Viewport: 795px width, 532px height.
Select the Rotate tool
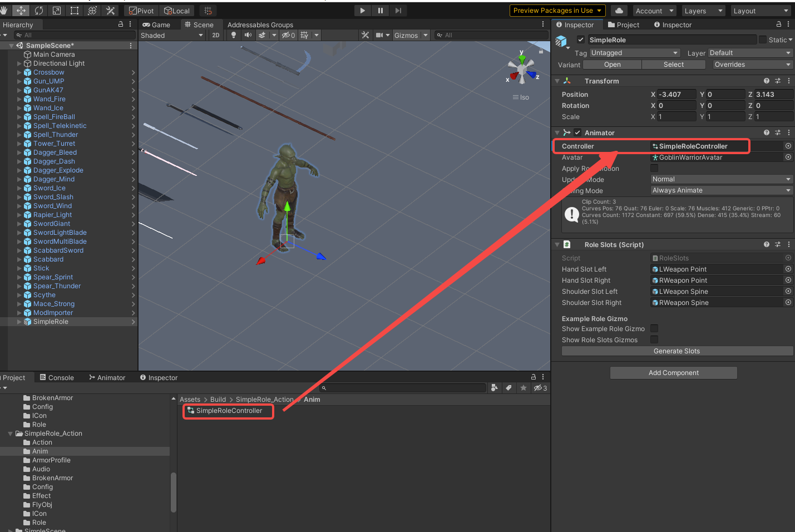39,11
